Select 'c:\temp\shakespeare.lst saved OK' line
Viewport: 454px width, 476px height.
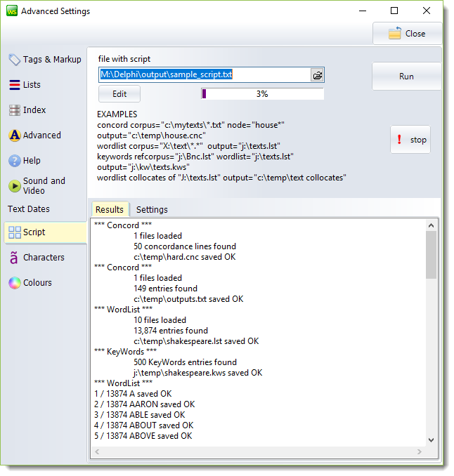pyautogui.click(x=196, y=341)
